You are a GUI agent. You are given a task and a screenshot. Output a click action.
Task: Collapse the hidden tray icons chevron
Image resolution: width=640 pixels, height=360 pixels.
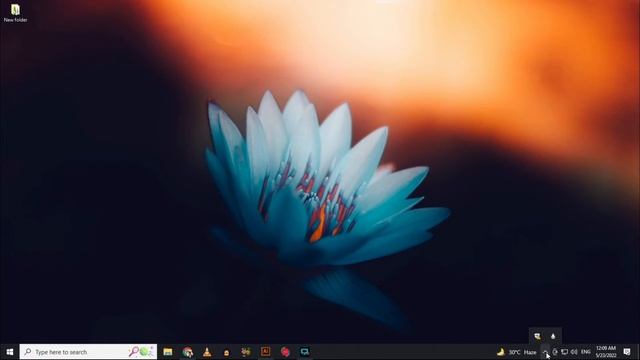point(545,352)
